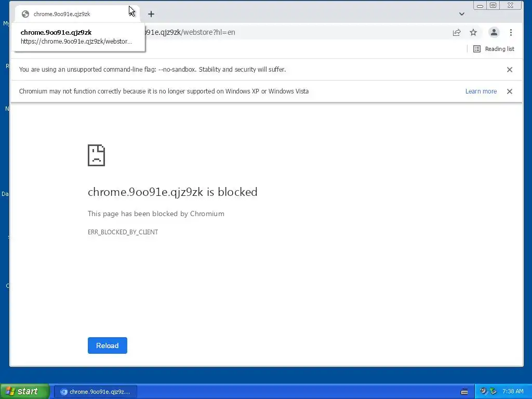Dismiss the Windows XP unsupported infobar
This screenshot has width=532, height=399.
(x=510, y=91)
